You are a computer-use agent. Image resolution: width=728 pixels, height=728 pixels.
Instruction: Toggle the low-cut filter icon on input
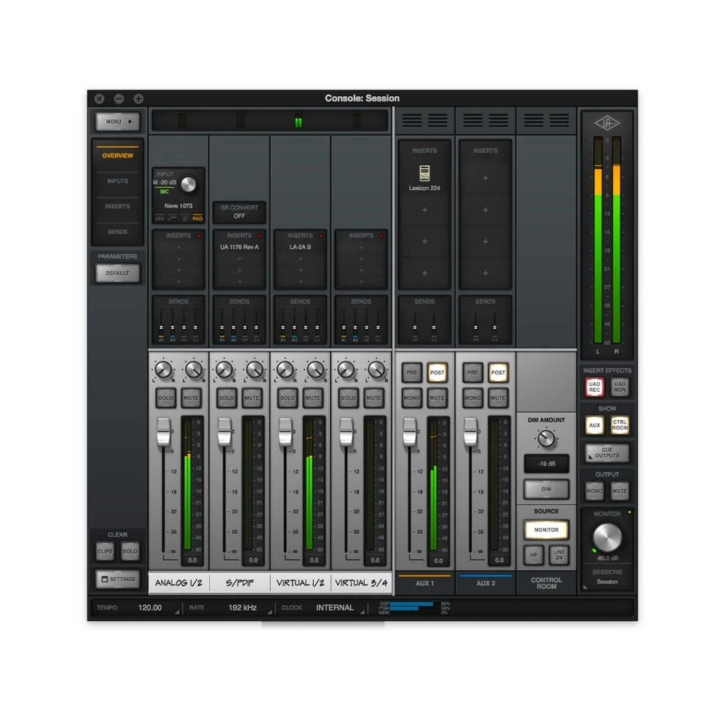[172, 218]
